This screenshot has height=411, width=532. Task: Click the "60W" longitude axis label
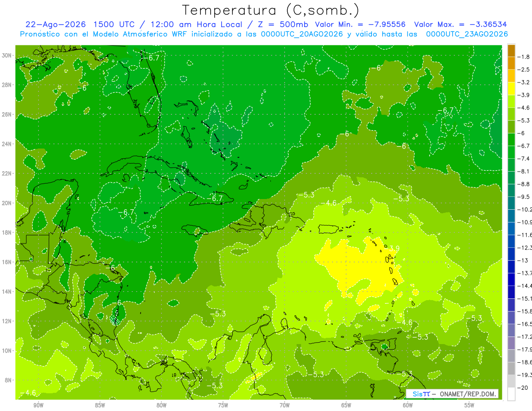pyautogui.click(x=408, y=405)
